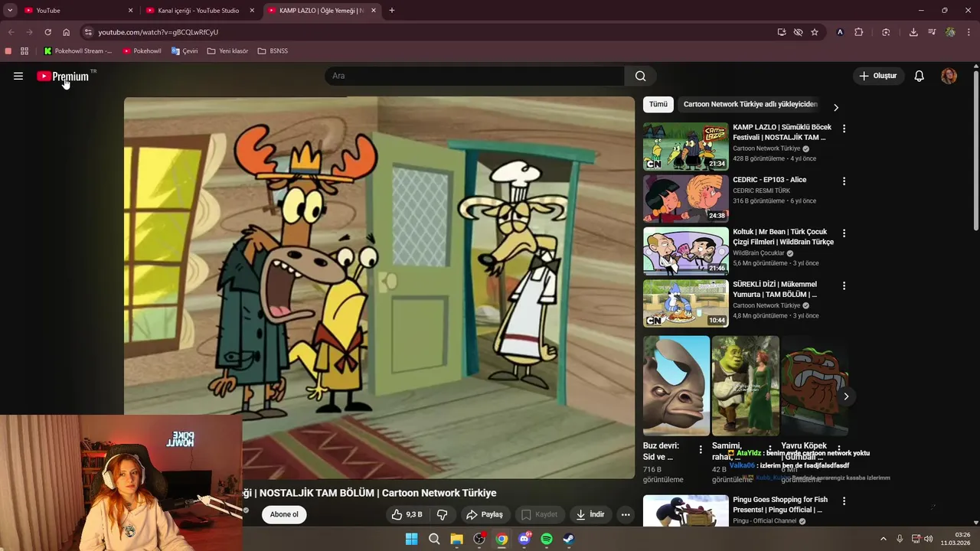The width and height of the screenshot is (980, 551).
Task: Click the YouTube search field Ara
Action: [475, 76]
